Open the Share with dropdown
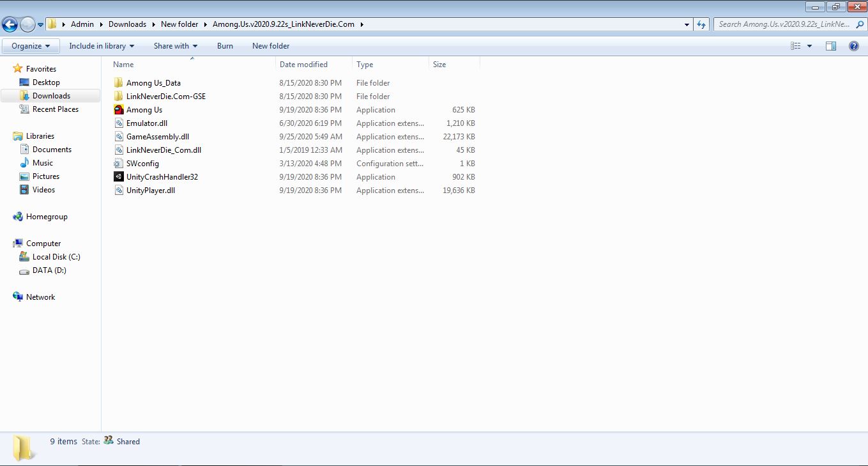The image size is (868, 466). click(176, 46)
